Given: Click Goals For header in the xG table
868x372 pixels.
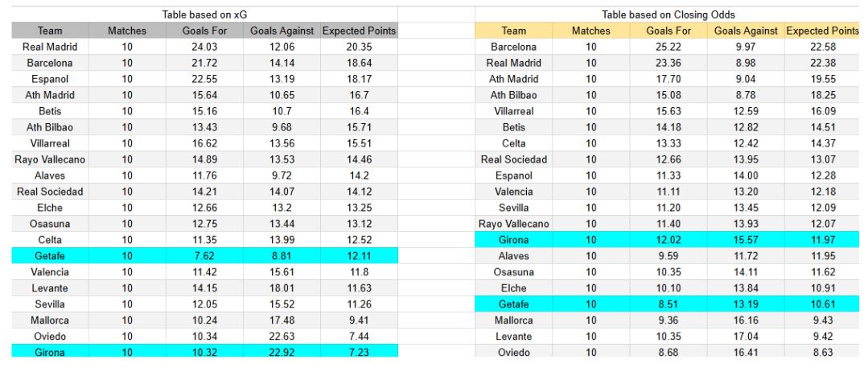Looking at the screenshot, I should point(206,31).
